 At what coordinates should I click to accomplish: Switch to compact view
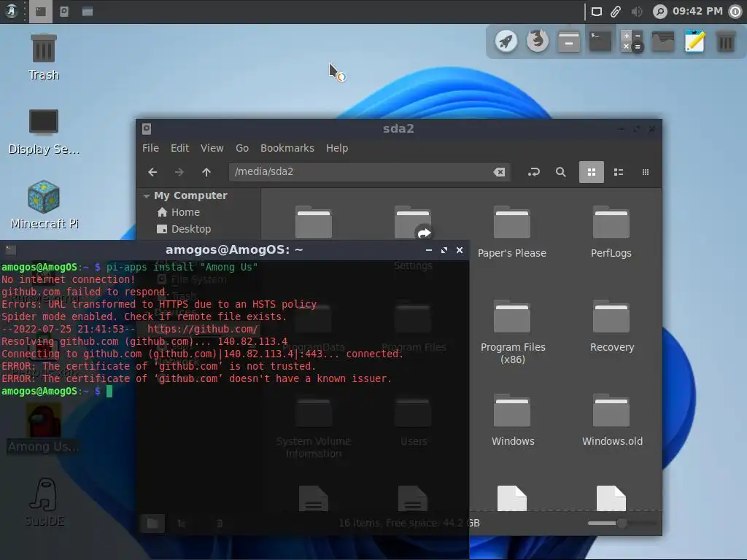[x=646, y=172]
